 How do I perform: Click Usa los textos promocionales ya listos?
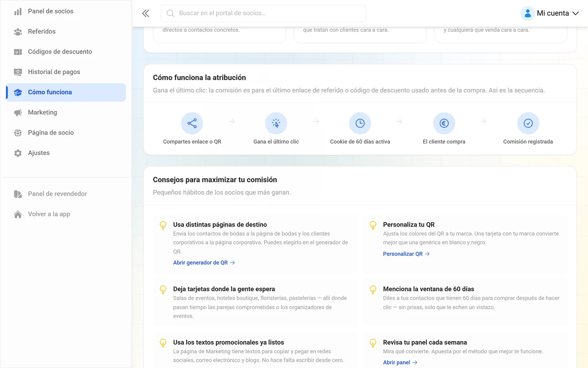pos(229,342)
